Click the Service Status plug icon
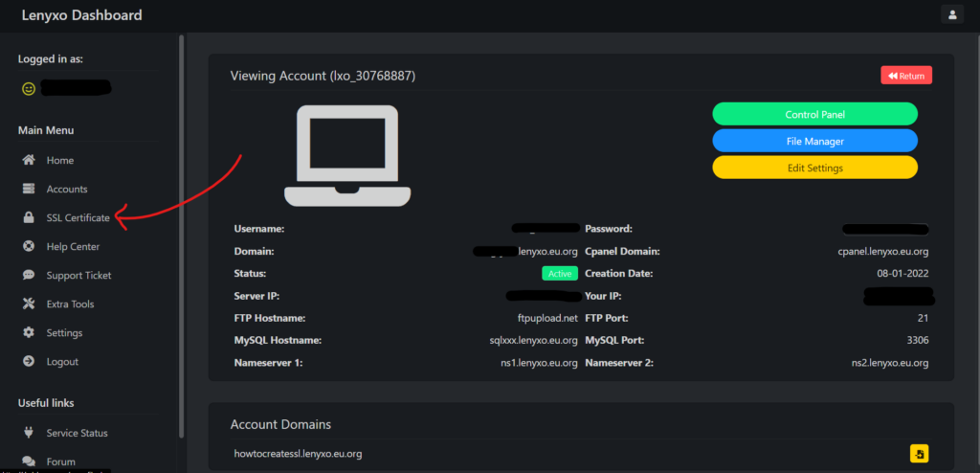Screen dimensions: 980x473 29,433
